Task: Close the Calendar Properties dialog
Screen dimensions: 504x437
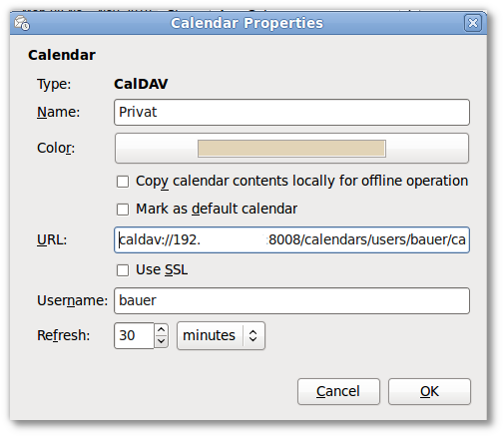Action: (473, 23)
